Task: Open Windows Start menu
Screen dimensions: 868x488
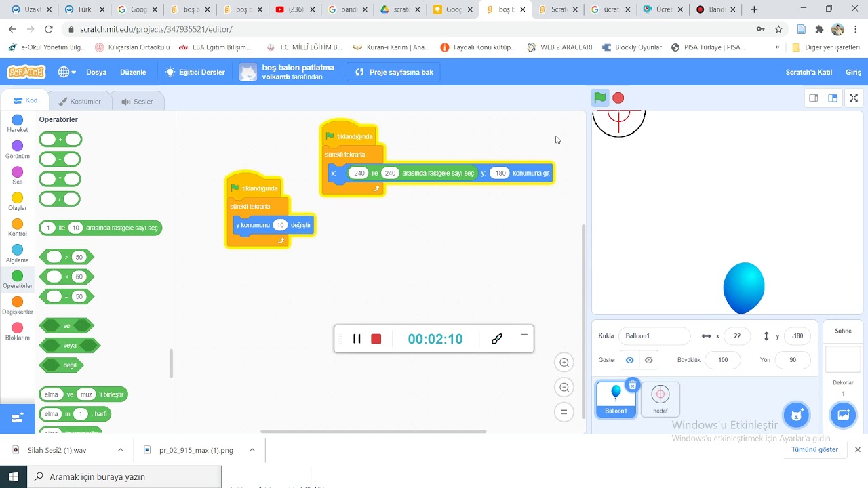Action: point(13,476)
